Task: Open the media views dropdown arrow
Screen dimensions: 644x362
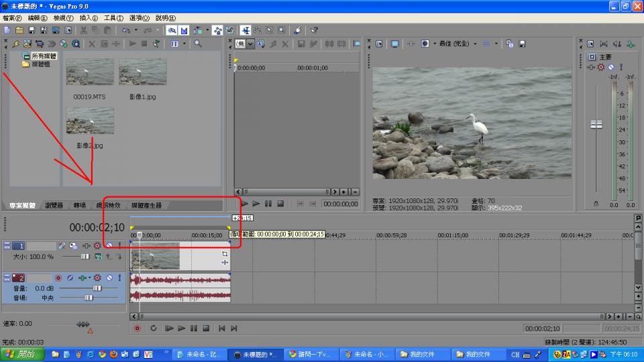Action: [184, 44]
